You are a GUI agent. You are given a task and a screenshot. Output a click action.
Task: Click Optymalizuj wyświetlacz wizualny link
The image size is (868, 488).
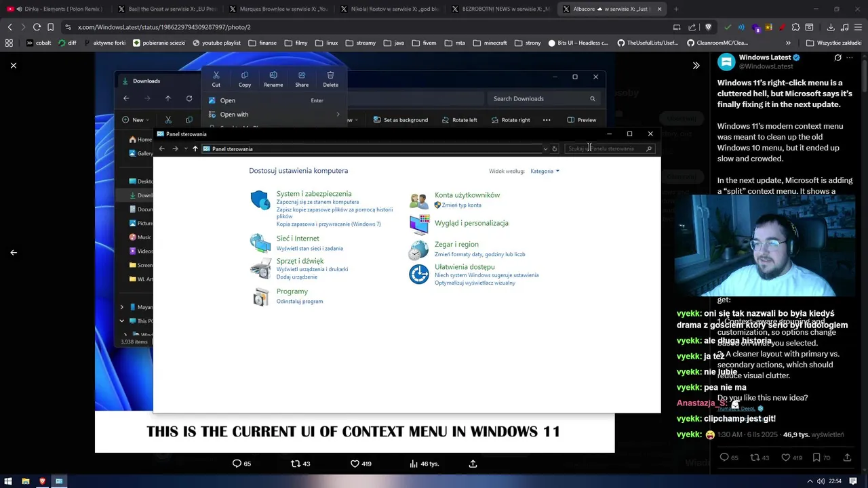475,283
